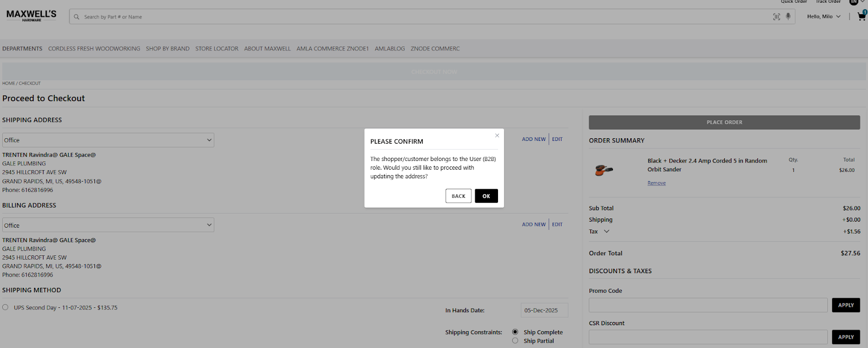Screen dimensions: 868x348
Task: Expand the Tax breakdown chevron
Action: 607,231
